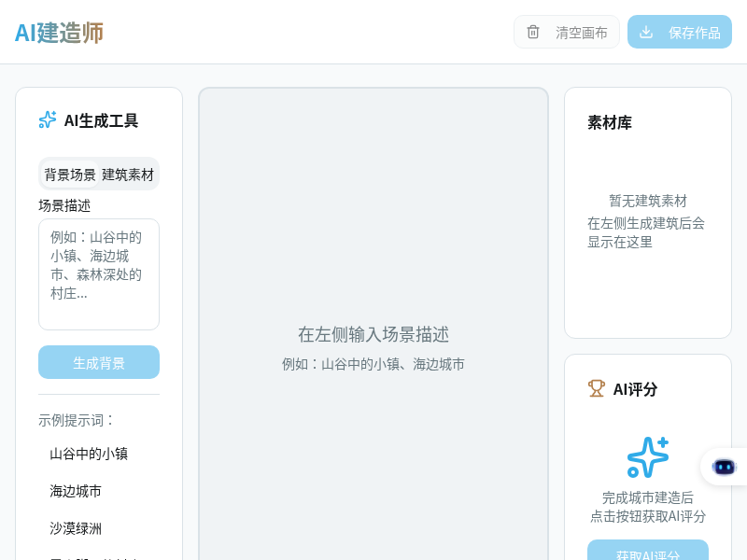This screenshot has height=560, width=747.
Task: Focus the 场景描述 text area
Action: point(99,274)
